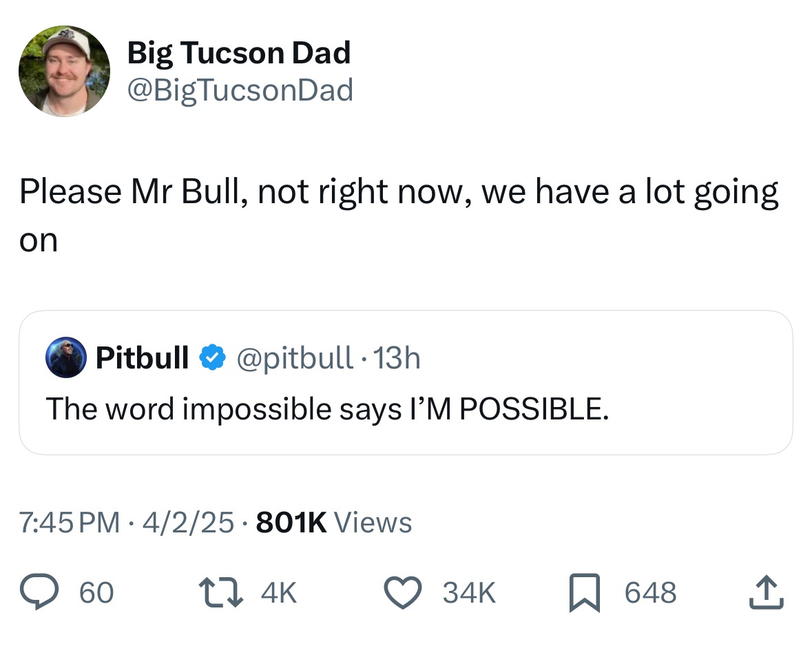Screen dimensions: 812x655
Task: View the 801K Views analytics
Action: [x=333, y=522]
